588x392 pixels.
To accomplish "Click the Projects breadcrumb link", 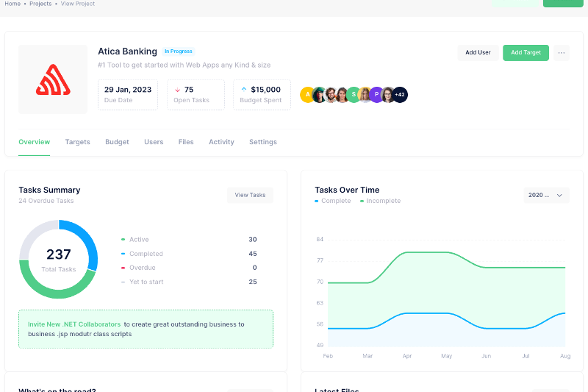I will 40,4.
